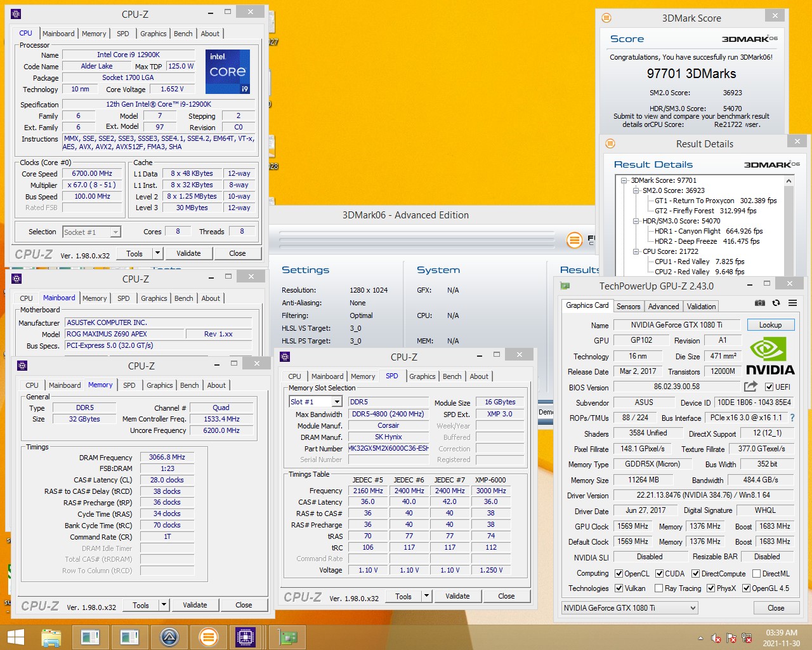Open the Socket #1 selection dropdown
812x650 pixels.
[91, 232]
